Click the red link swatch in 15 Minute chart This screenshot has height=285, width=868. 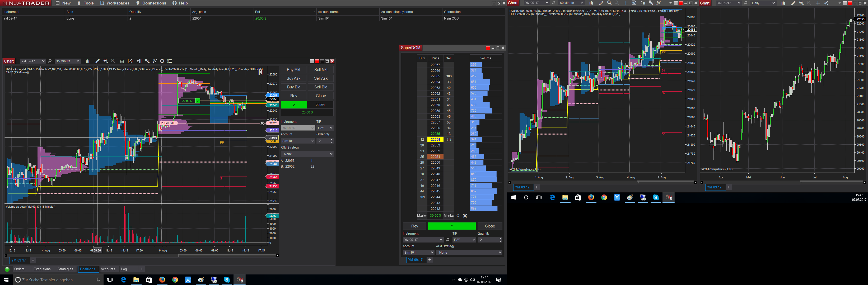[317, 61]
